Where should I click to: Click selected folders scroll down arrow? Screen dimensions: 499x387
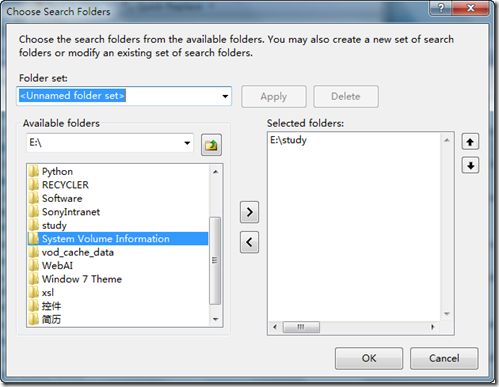click(x=447, y=314)
